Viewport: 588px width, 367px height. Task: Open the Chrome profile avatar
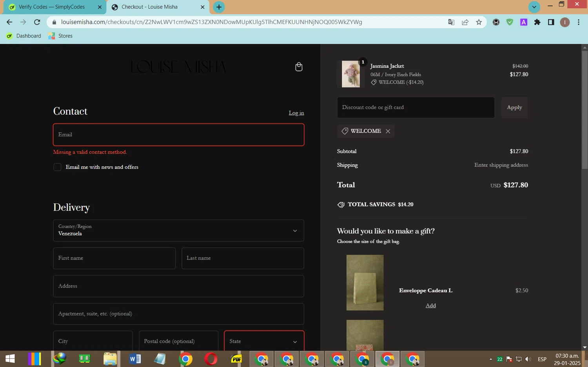click(x=564, y=22)
